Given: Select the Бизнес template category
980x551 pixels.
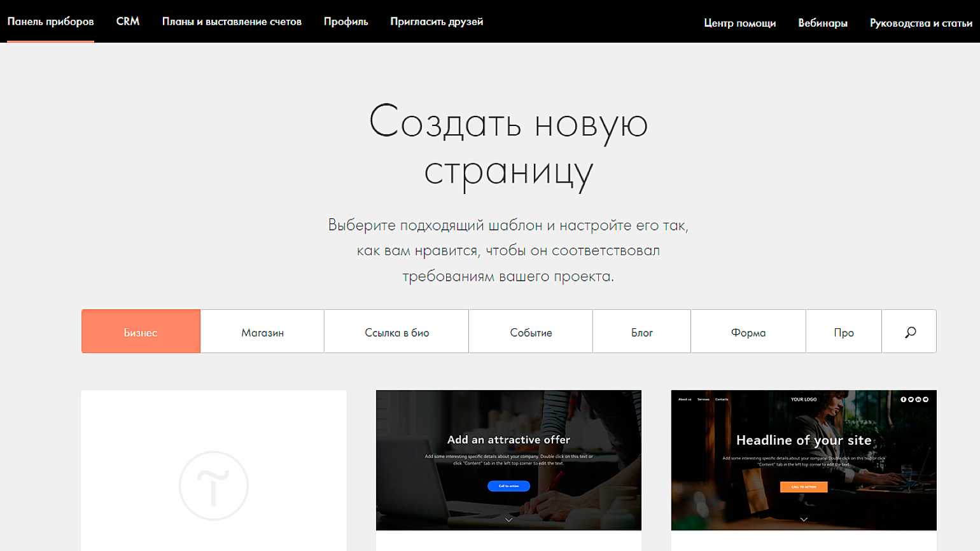Looking at the screenshot, I should [x=141, y=332].
